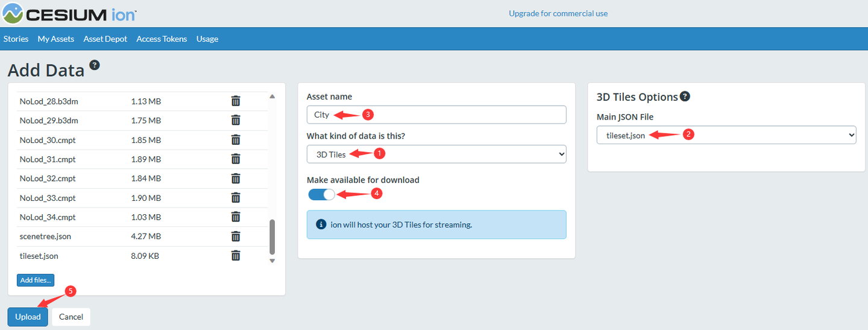
Task: Remove the scenetree.json file
Action: (236, 236)
